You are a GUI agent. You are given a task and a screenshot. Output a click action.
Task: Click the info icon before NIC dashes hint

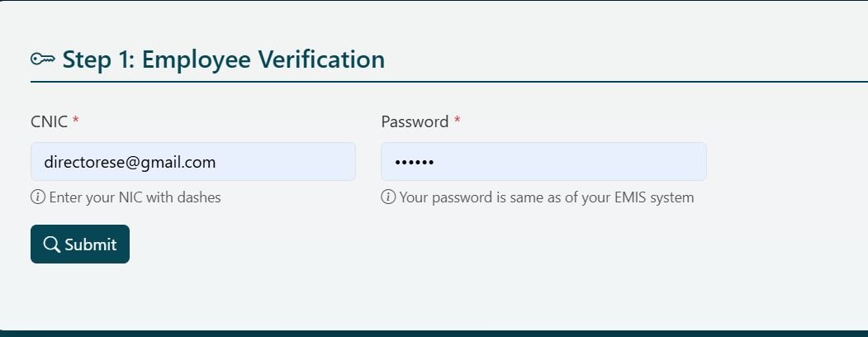pos(37,197)
